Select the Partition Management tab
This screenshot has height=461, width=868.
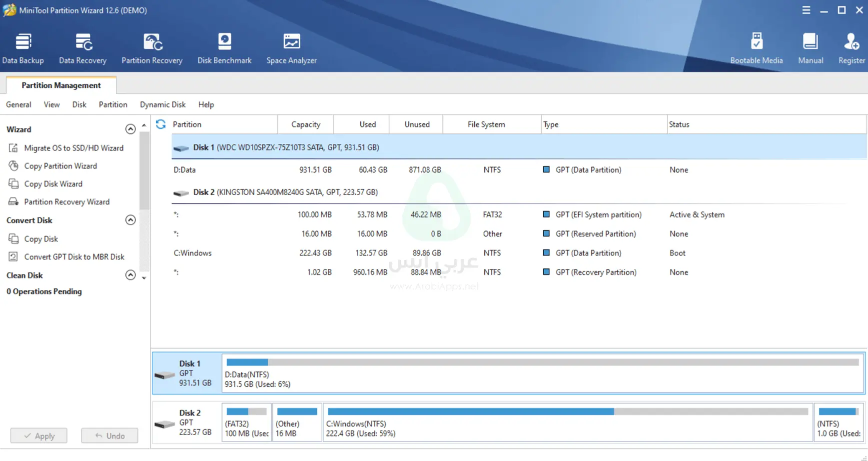(x=61, y=85)
